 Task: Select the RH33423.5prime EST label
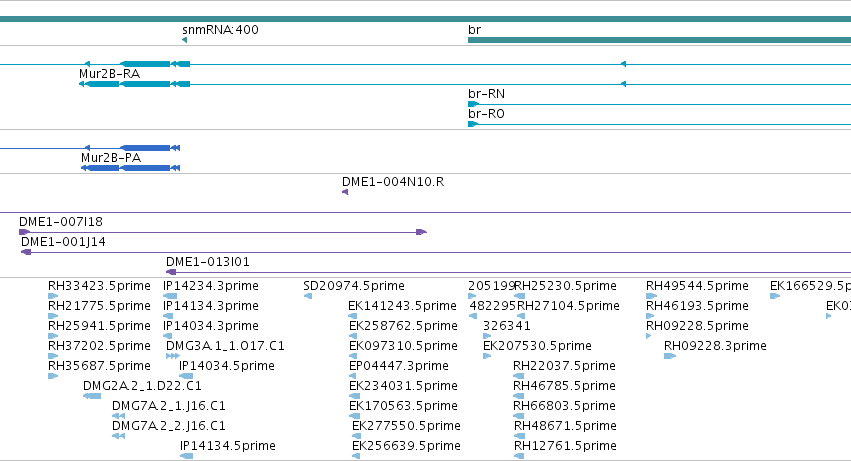point(99,286)
